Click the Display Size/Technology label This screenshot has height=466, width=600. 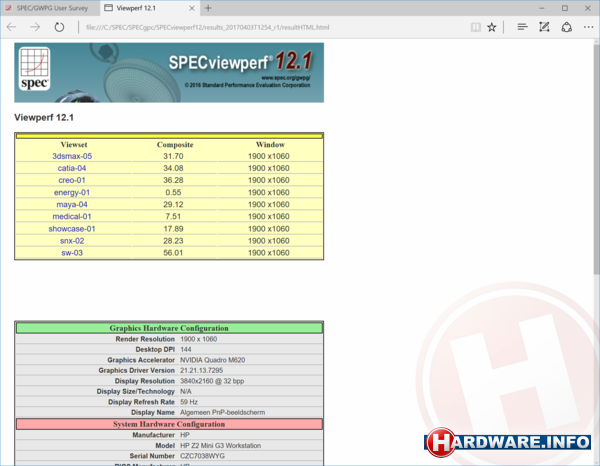[135, 391]
